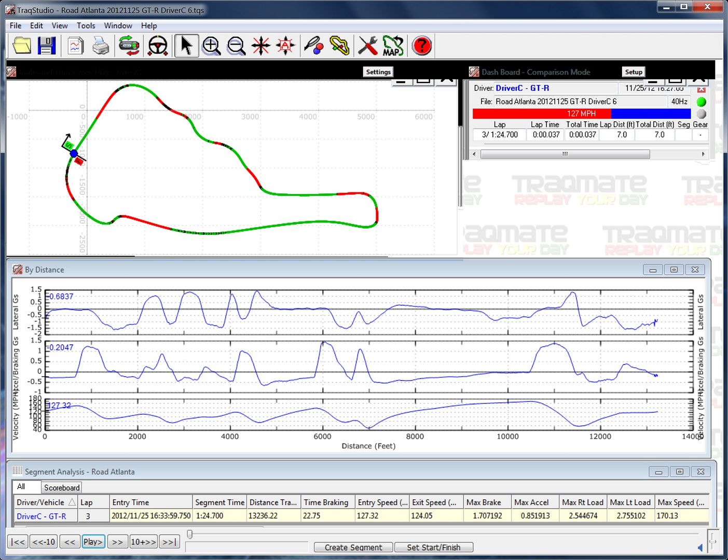Open the Tools menu
The width and height of the screenshot is (728, 560).
tap(86, 25)
